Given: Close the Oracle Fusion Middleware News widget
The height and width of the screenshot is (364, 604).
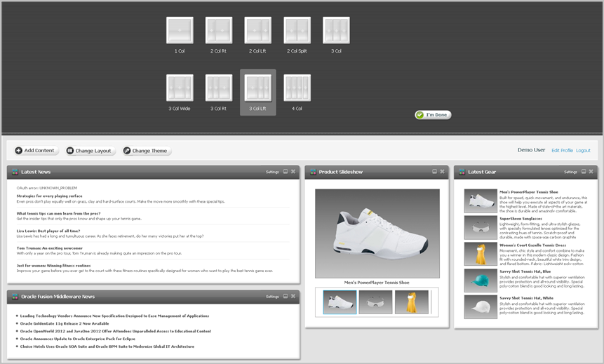Looking at the screenshot, I should coord(293,296).
